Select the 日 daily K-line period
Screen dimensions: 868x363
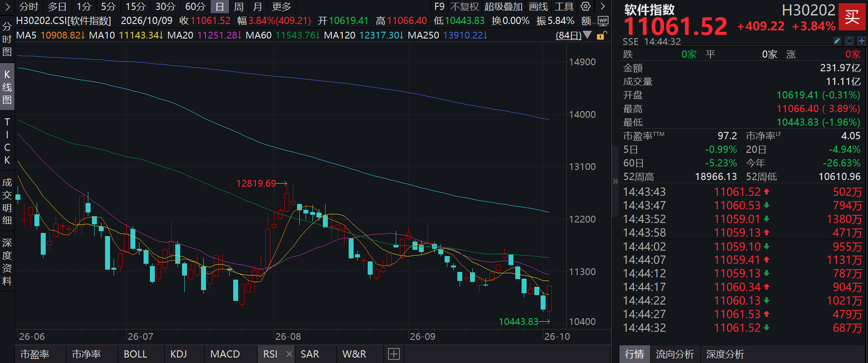[x=220, y=6]
